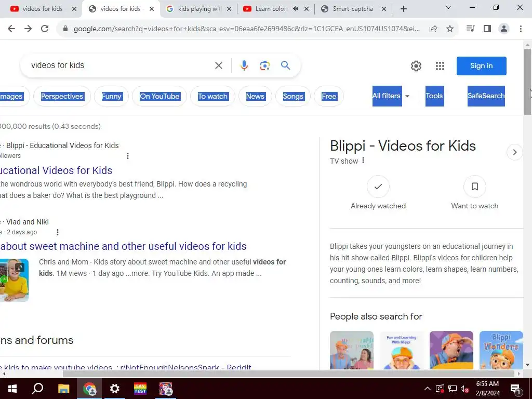The height and width of the screenshot is (399, 532).
Task: Select the On YouTube filter chip
Action: [159, 96]
